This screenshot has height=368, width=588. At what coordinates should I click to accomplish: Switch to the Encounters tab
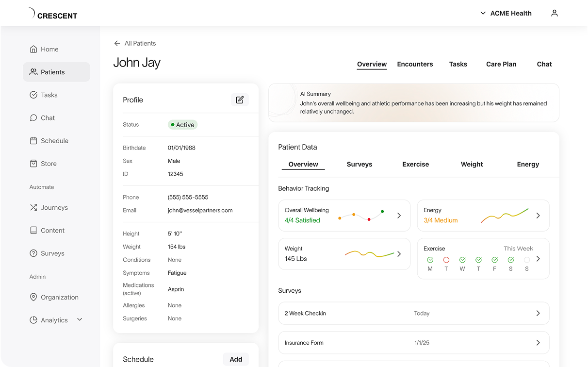tap(415, 64)
